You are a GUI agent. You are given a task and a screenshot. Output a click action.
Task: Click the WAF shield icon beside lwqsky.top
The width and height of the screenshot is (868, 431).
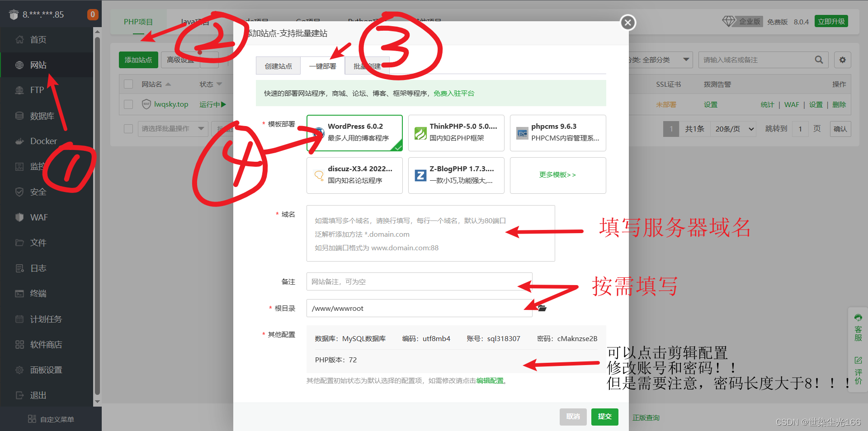[x=146, y=104]
